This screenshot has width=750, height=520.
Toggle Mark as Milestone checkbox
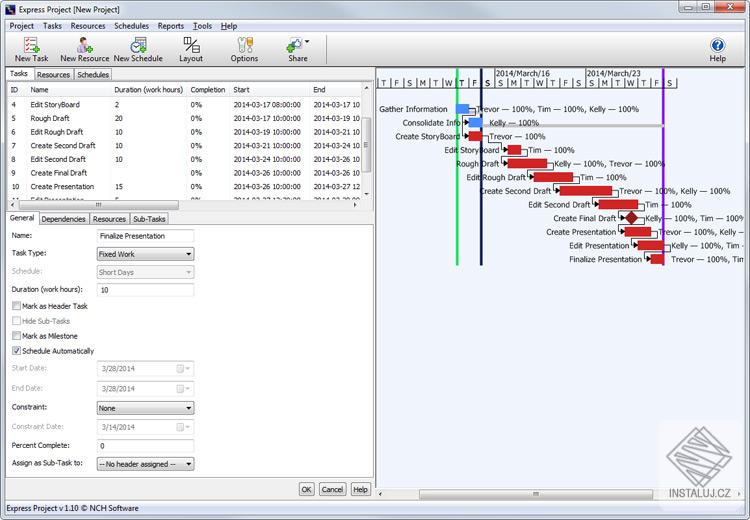(16, 336)
